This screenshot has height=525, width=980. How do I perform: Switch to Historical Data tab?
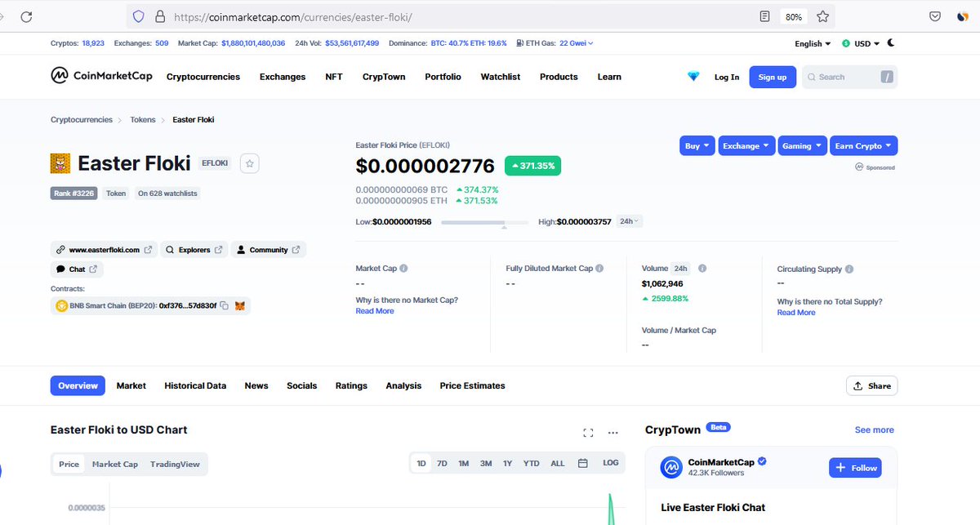[195, 385]
